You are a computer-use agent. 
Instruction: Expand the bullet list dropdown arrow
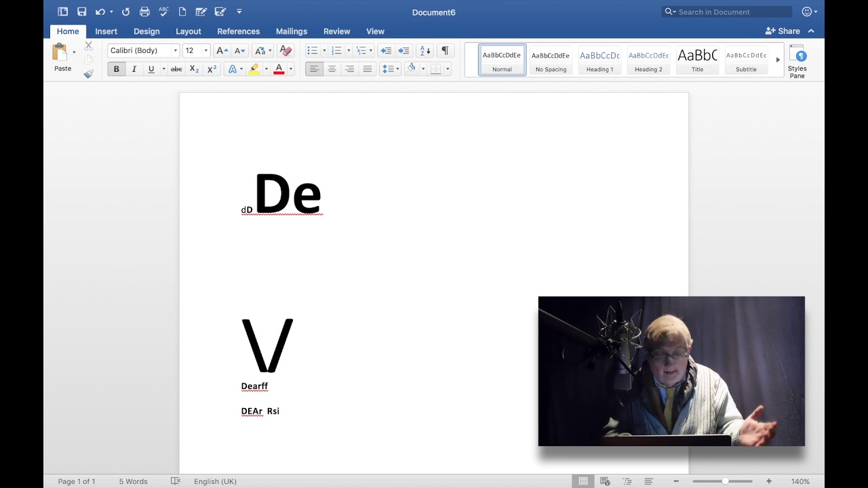pos(324,51)
